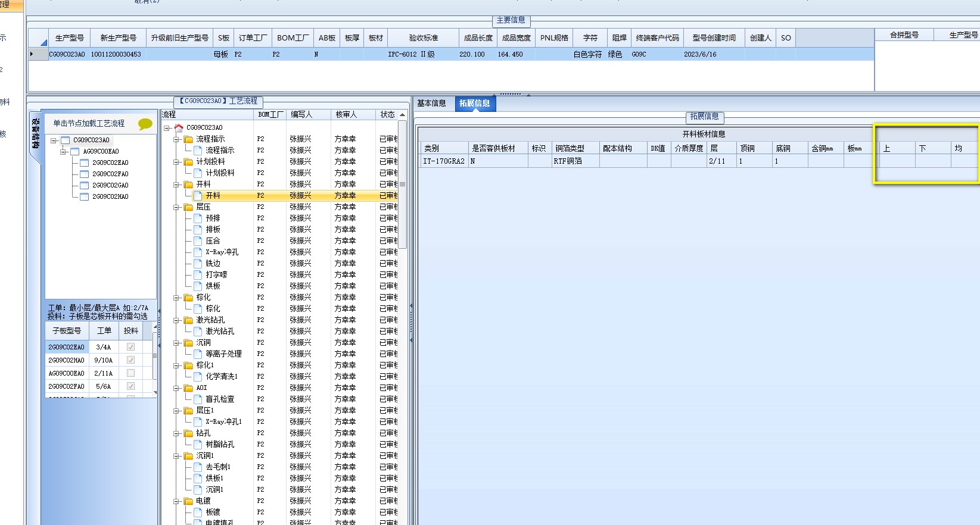Collapse the 层压1 folder node
Image resolution: width=980 pixels, height=525 pixels.
(176, 411)
